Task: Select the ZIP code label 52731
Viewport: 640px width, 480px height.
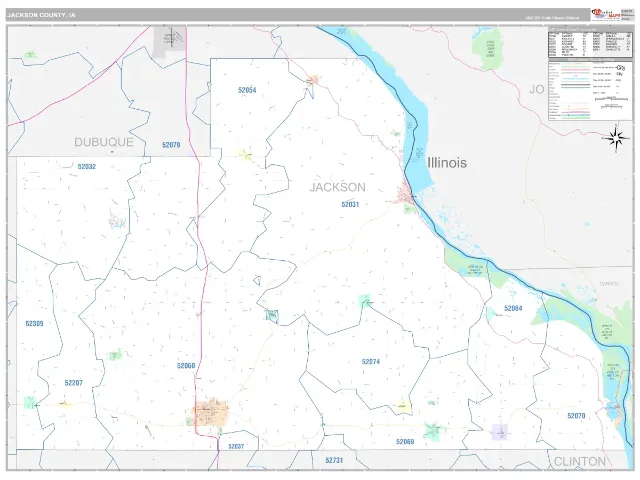Action: pos(334,460)
